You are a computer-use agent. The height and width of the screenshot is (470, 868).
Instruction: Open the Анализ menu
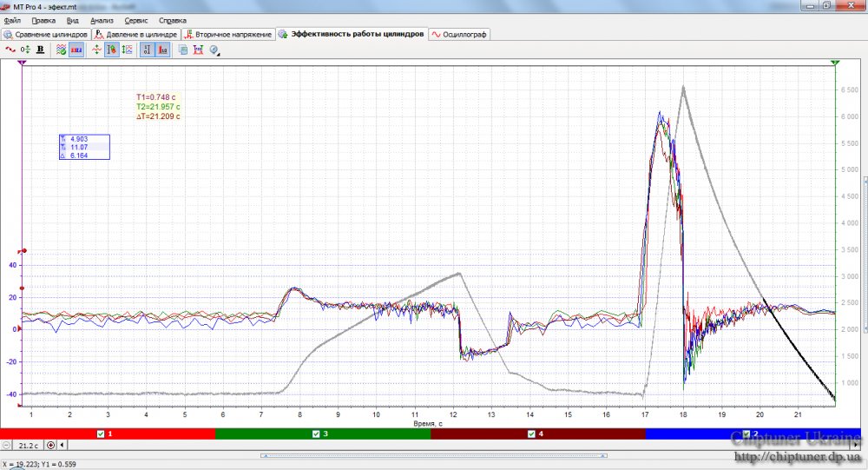pyautogui.click(x=102, y=21)
